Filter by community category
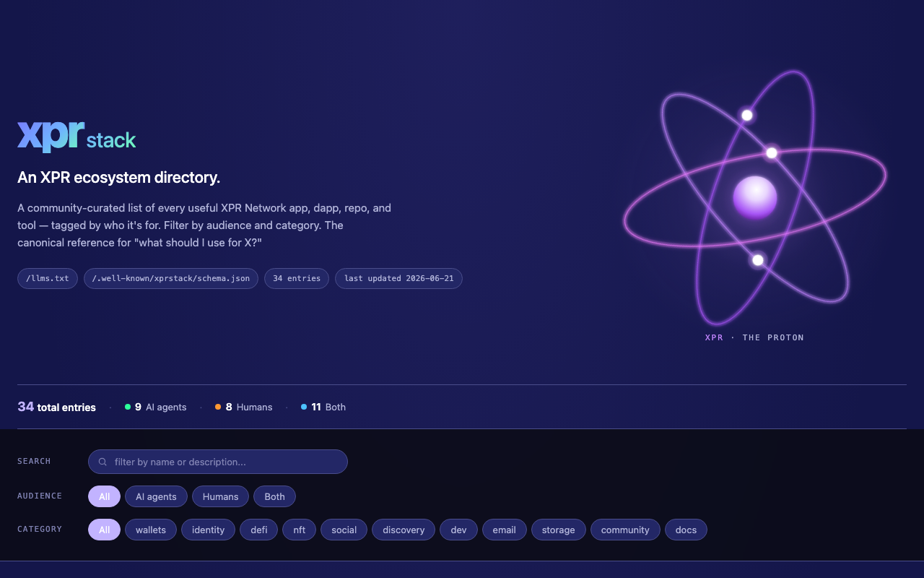Image resolution: width=924 pixels, height=578 pixels. (625, 530)
